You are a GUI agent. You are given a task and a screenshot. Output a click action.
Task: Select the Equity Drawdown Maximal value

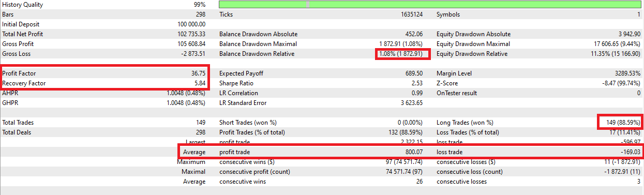tap(617, 44)
